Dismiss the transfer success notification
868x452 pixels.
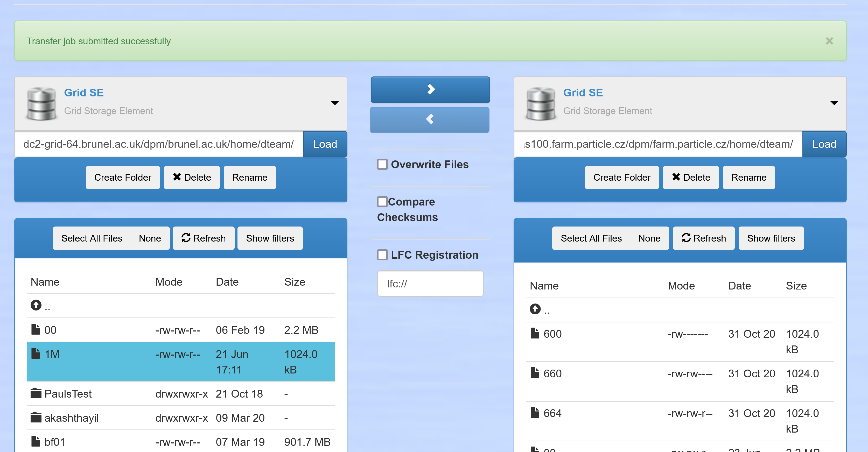pos(829,41)
